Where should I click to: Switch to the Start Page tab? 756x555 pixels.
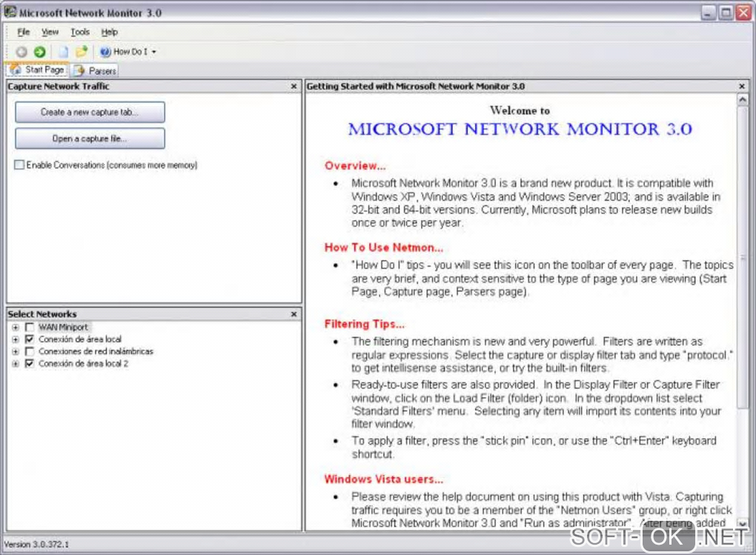click(37, 70)
